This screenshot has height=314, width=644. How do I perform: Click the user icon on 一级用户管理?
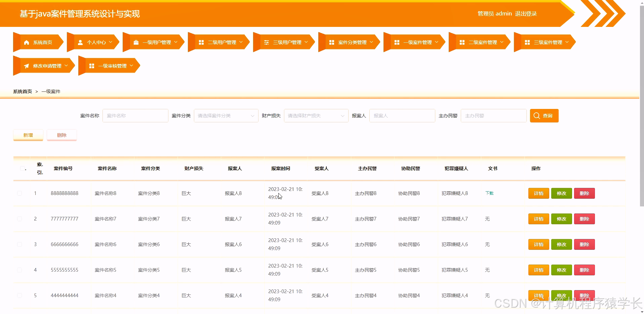click(x=136, y=42)
